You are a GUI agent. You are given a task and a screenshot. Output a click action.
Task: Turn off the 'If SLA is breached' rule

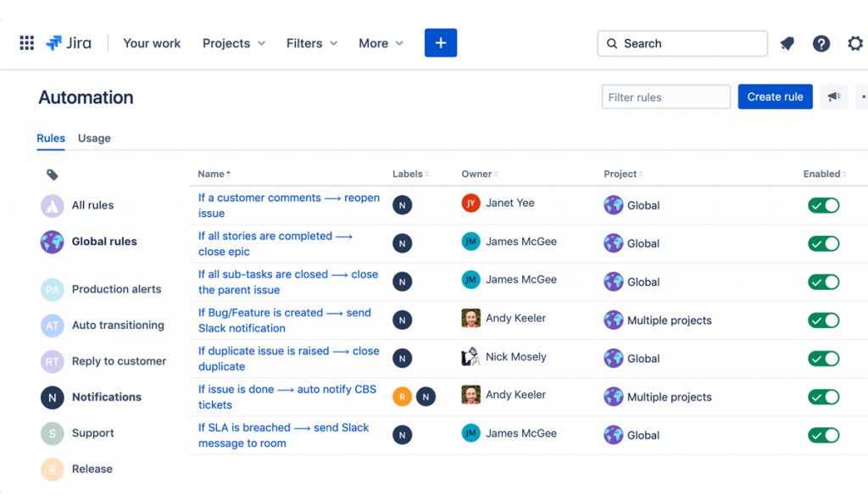pos(823,435)
